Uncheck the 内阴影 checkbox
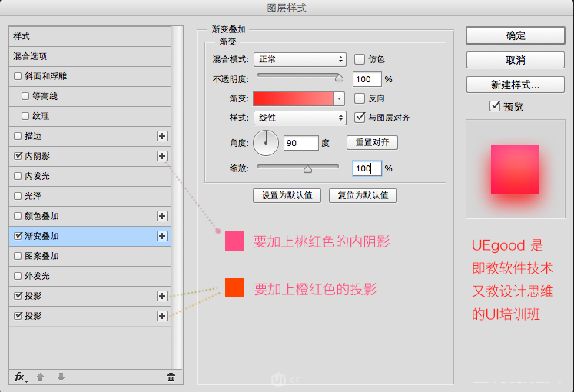Viewport: 574px width, 392px height. (18, 156)
